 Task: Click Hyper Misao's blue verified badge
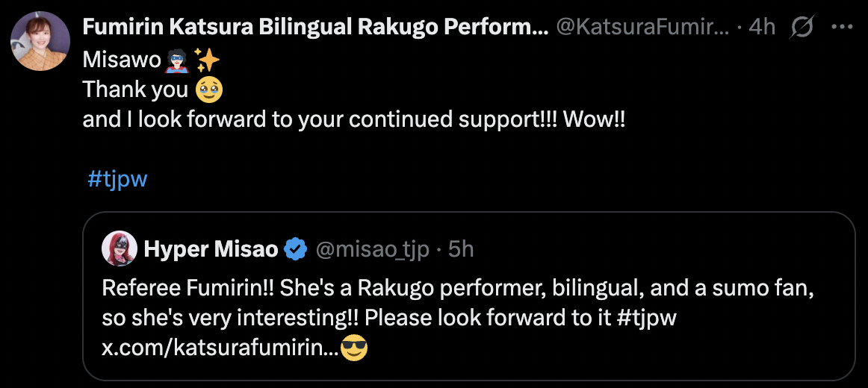coord(297,249)
